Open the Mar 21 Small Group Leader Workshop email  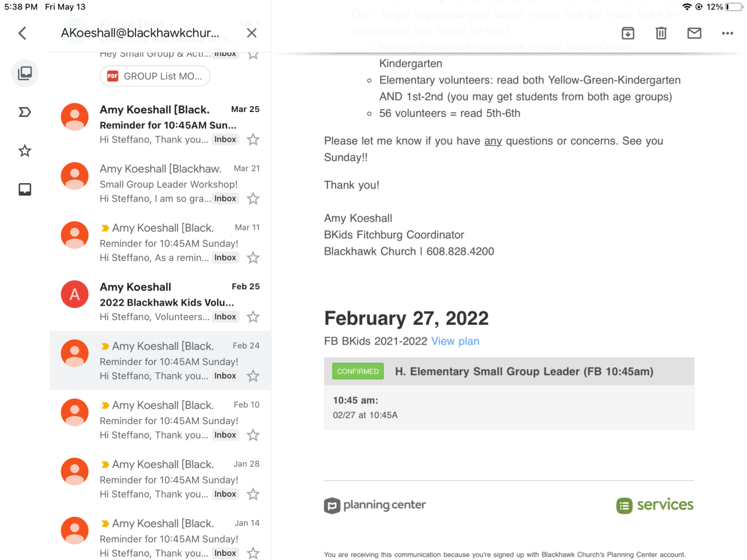pyautogui.click(x=169, y=184)
